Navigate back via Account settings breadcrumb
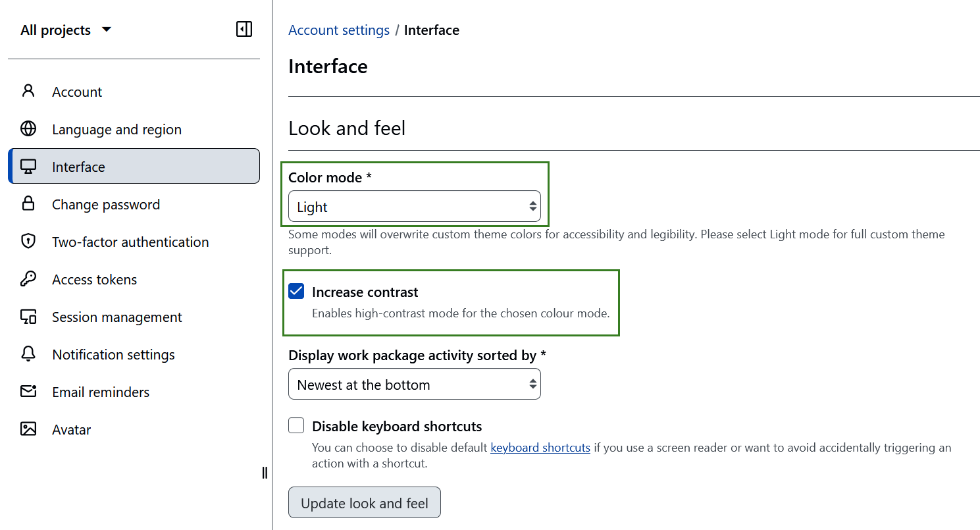The width and height of the screenshot is (980, 530). [x=339, y=30]
